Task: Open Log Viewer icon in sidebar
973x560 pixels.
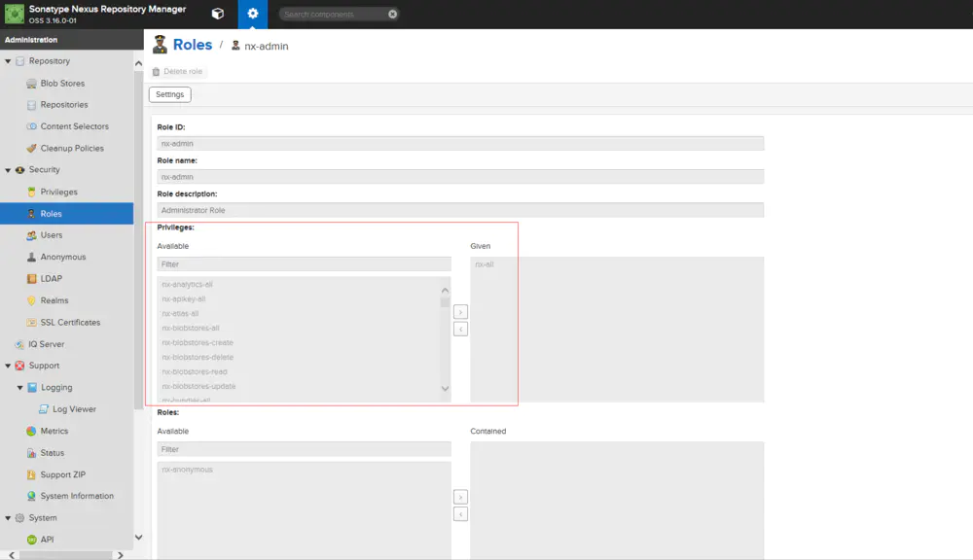Action: point(44,409)
